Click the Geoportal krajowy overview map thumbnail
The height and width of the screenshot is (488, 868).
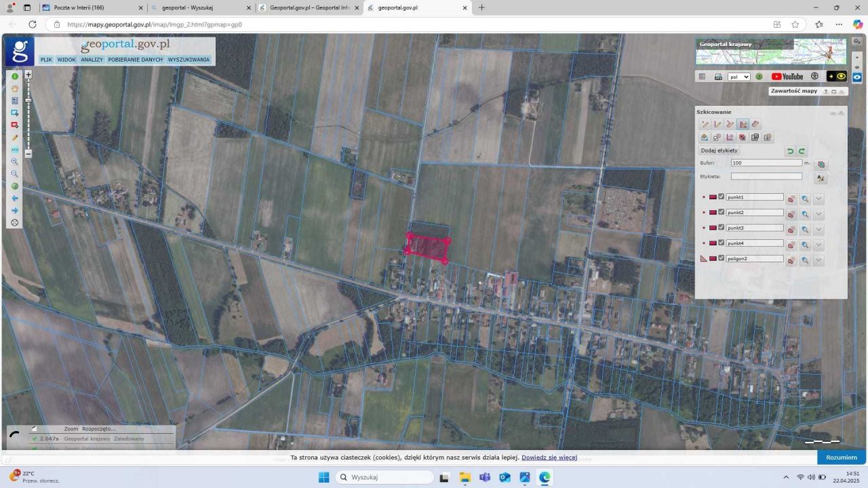[x=771, y=52]
